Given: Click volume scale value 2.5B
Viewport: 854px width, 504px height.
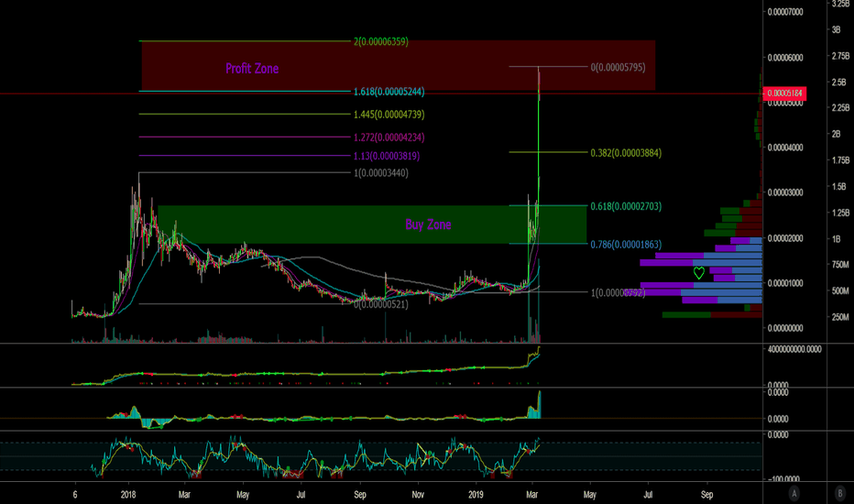Looking at the screenshot, I should (838, 82).
